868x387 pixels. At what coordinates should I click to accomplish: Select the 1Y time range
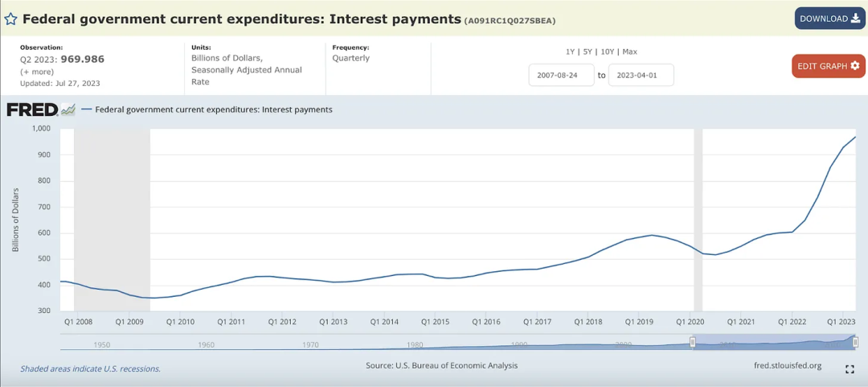tap(571, 51)
